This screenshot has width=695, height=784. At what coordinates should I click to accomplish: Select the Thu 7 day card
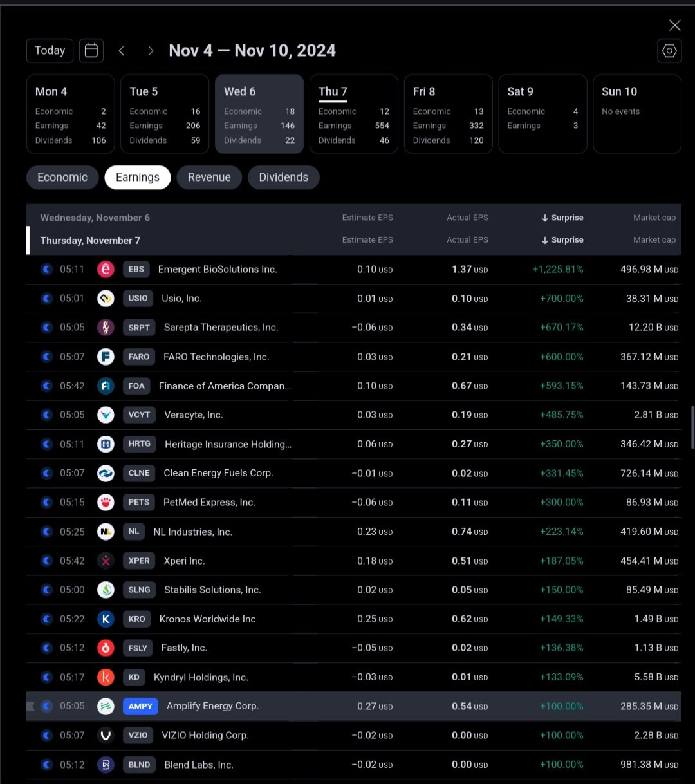pyautogui.click(x=354, y=114)
